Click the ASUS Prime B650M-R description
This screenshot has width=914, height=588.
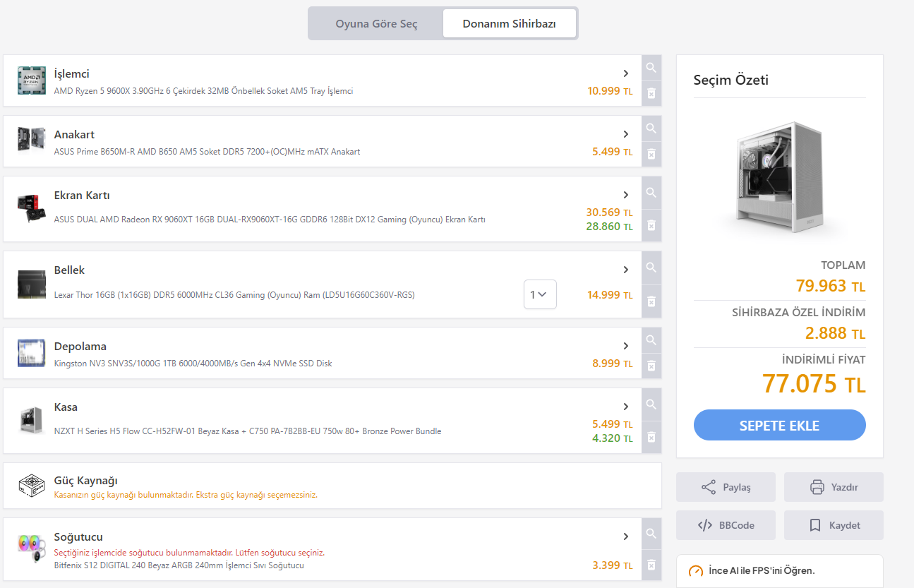coord(207,152)
